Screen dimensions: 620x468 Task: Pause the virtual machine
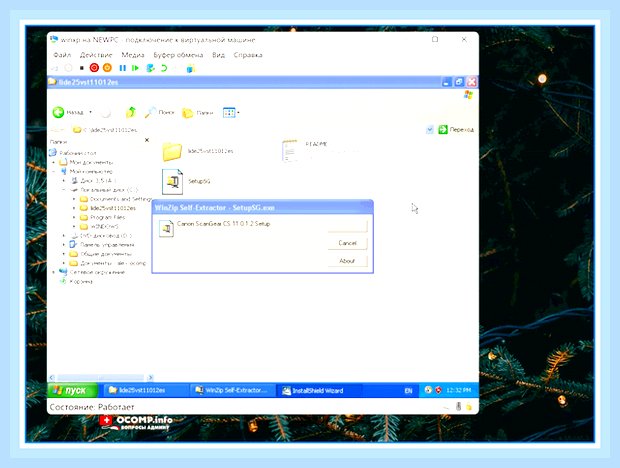tap(123, 68)
